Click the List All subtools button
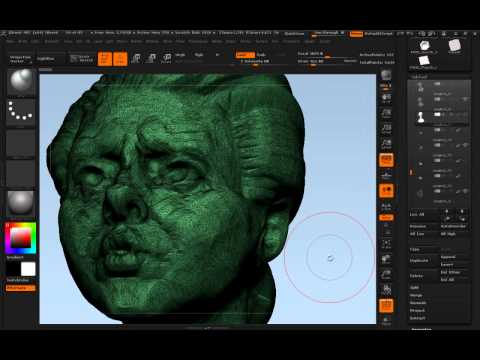The width and height of the screenshot is (480, 360). coord(423,215)
